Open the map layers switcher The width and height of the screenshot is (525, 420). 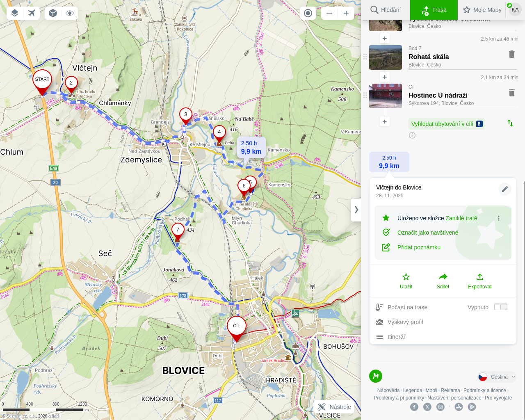tap(15, 13)
